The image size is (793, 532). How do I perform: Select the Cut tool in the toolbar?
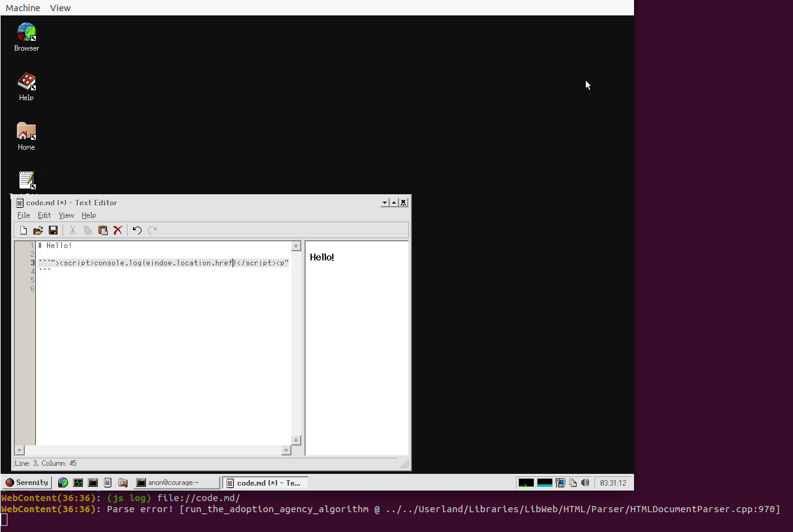pyautogui.click(x=72, y=230)
